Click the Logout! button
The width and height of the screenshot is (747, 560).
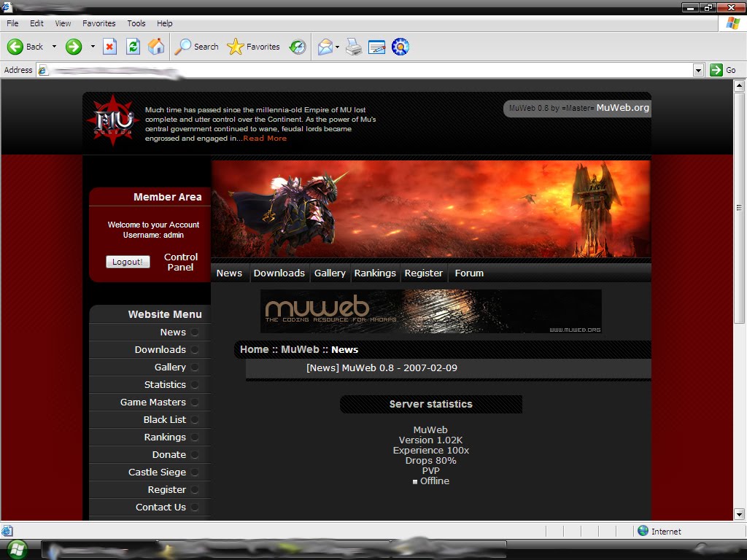(x=128, y=261)
